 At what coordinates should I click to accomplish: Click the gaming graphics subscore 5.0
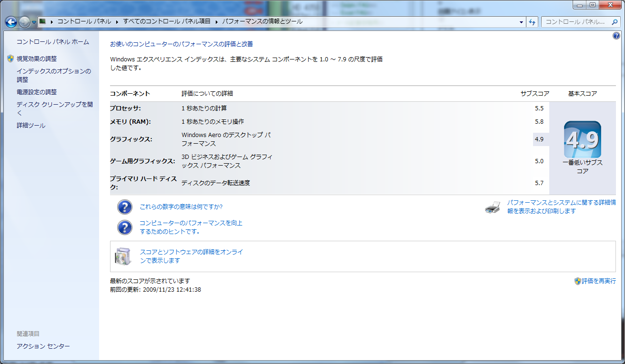click(x=539, y=161)
